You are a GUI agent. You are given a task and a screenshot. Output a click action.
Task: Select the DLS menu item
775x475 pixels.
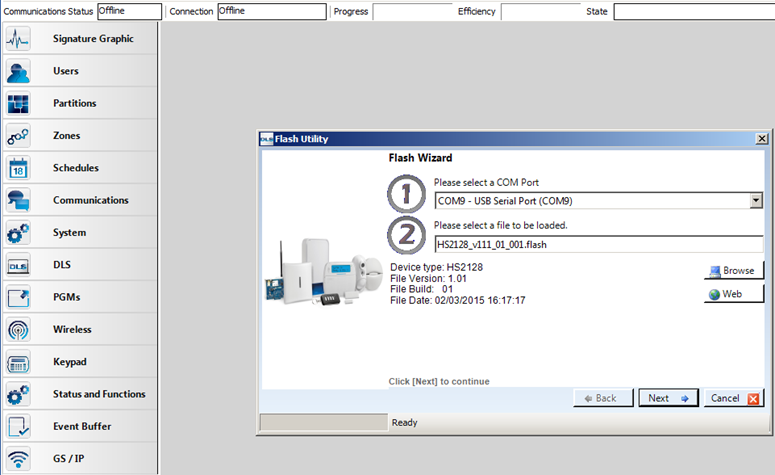point(61,265)
